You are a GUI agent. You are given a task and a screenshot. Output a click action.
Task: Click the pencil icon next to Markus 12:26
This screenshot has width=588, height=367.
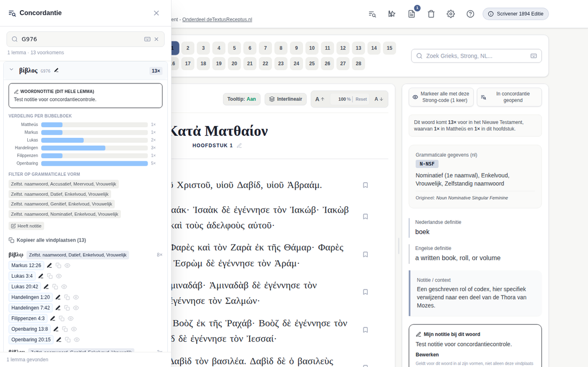50,266
